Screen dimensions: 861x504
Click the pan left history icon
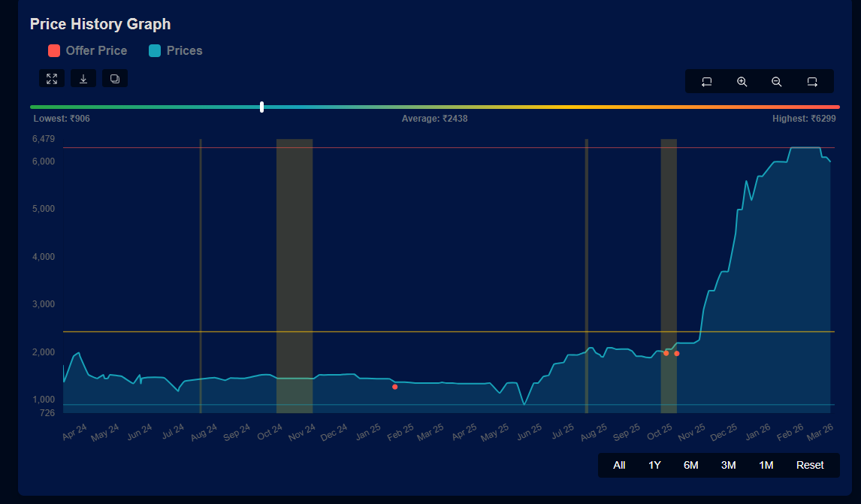pyautogui.click(x=706, y=81)
